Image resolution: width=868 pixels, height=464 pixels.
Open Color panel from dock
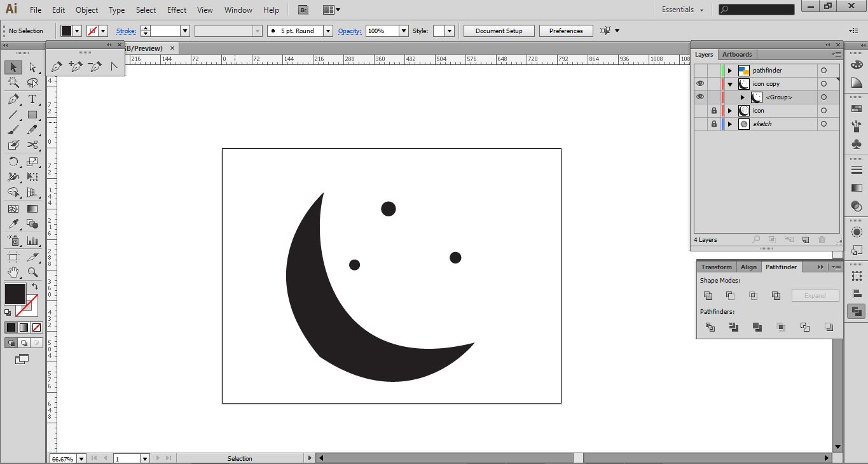coord(857,65)
